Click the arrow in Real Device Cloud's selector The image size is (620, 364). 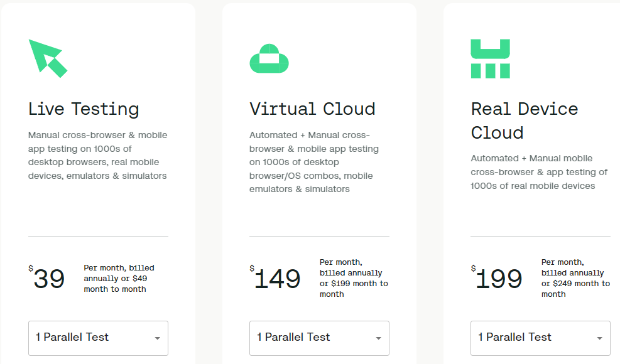coord(599,338)
